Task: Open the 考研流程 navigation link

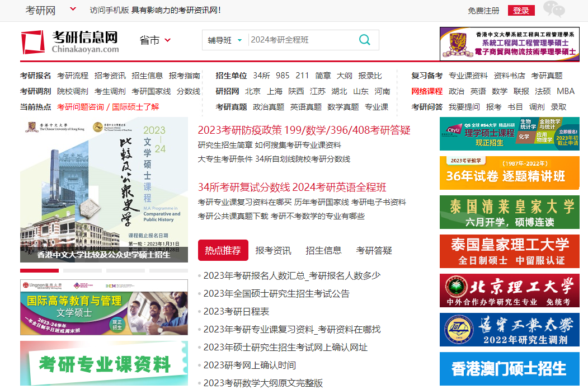Action: click(x=73, y=76)
